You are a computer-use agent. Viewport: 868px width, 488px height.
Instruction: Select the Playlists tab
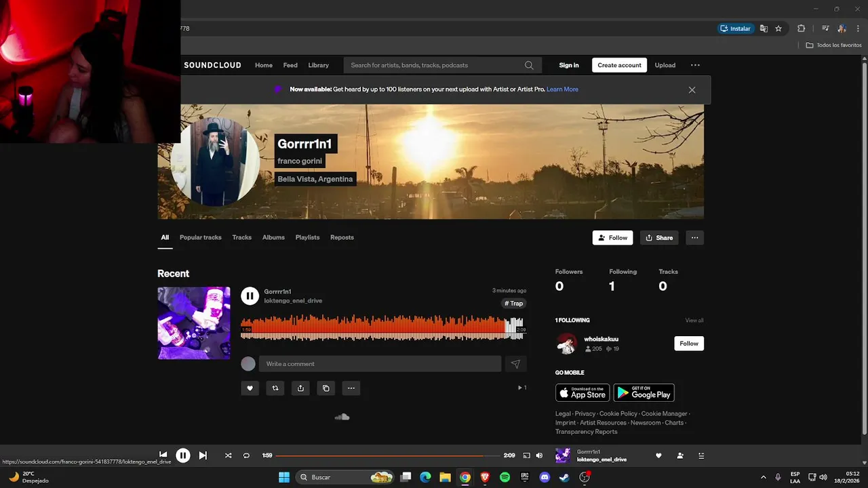tap(307, 237)
